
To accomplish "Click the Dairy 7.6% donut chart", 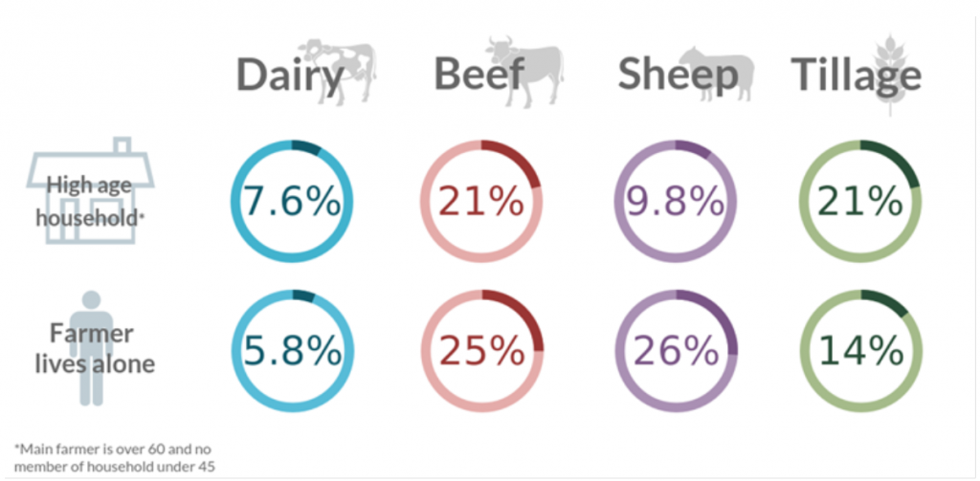I will coord(291,202).
